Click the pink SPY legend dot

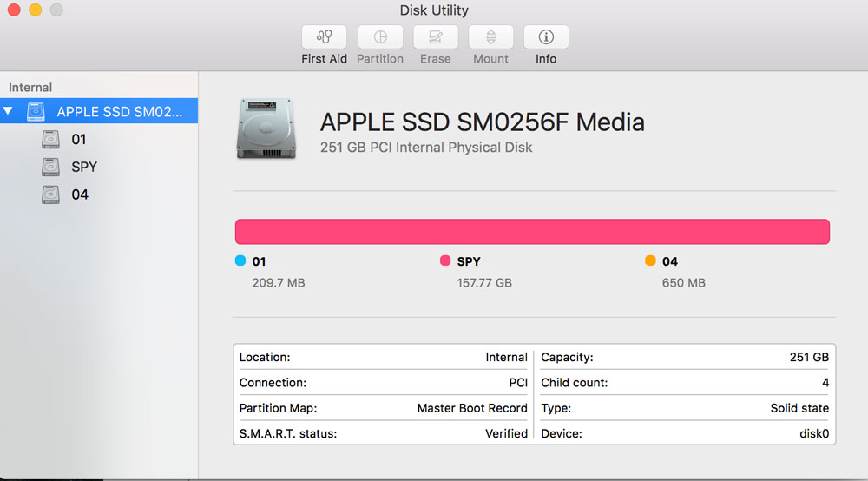pos(445,260)
